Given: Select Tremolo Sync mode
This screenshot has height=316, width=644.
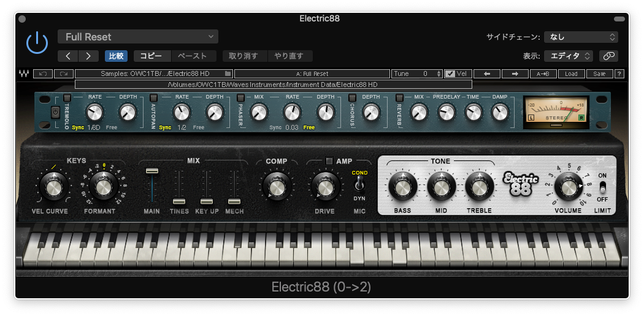Looking at the screenshot, I should pyautogui.click(x=78, y=127).
